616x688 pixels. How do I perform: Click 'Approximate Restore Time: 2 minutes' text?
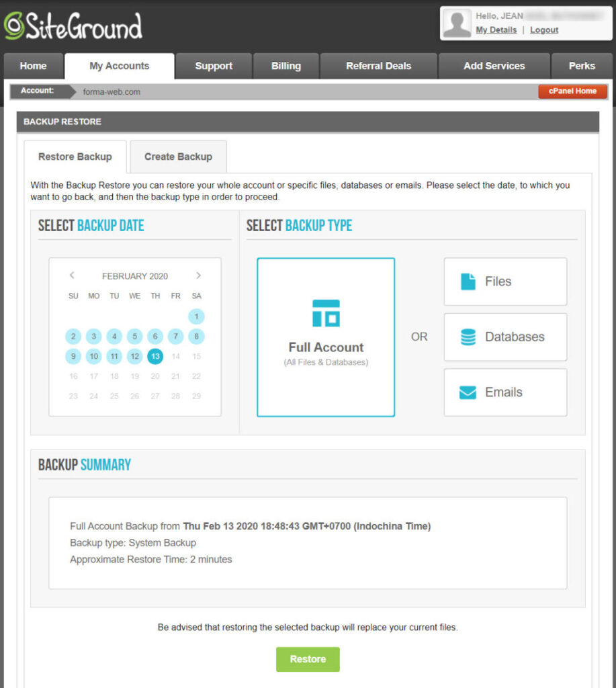151,560
